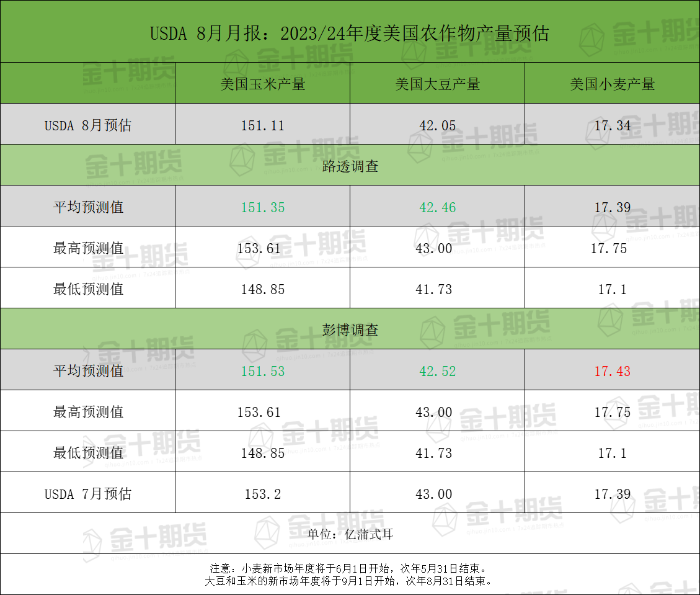Click the 'USDA 8月预估' row label
The image size is (700, 595).
[x=88, y=125]
